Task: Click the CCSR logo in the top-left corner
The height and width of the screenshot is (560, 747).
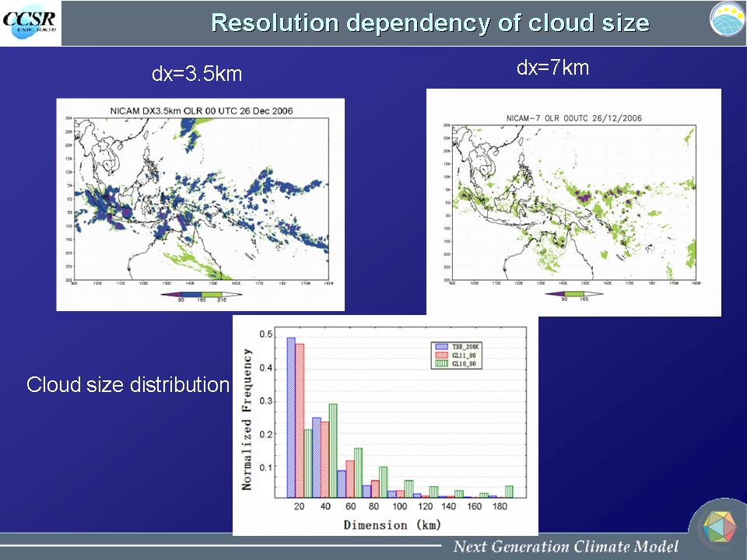Action: tap(30, 23)
